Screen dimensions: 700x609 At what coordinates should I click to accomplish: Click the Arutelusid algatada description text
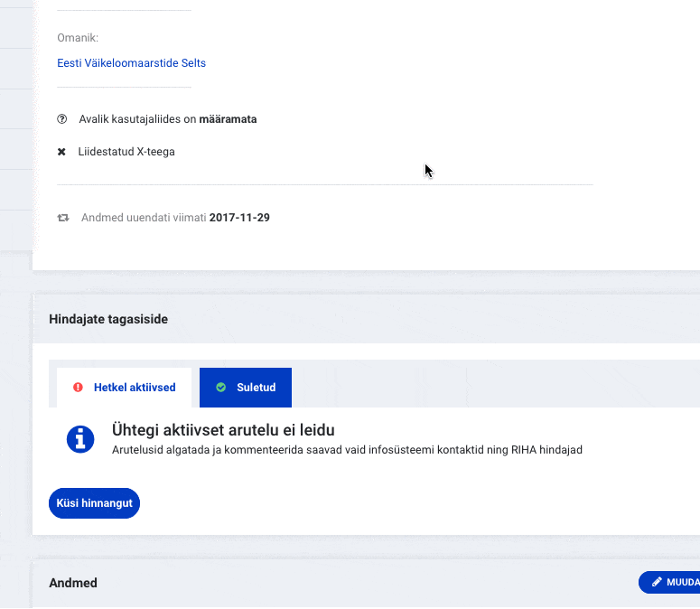[x=347, y=449]
